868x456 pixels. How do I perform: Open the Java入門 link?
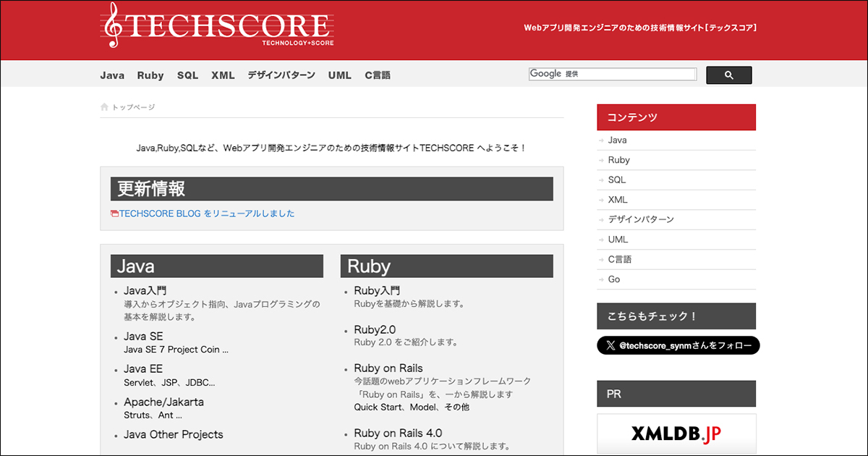click(x=145, y=290)
